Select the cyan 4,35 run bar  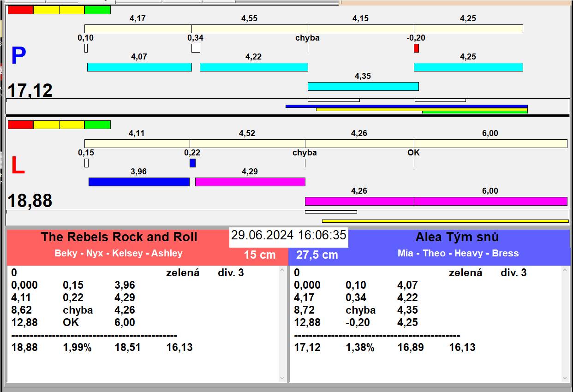click(x=363, y=86)
